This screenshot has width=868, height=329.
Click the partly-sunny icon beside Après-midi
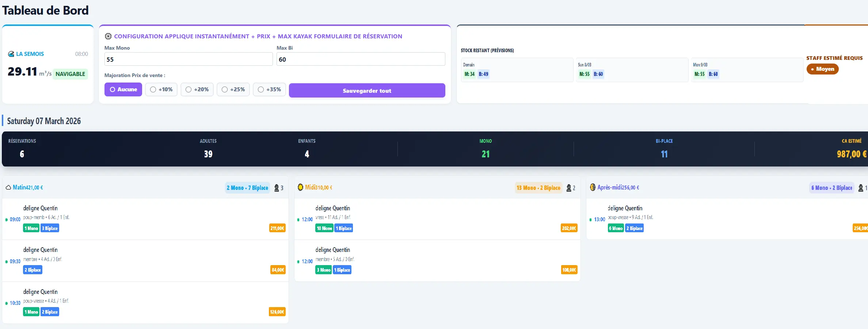click(593, 187)
